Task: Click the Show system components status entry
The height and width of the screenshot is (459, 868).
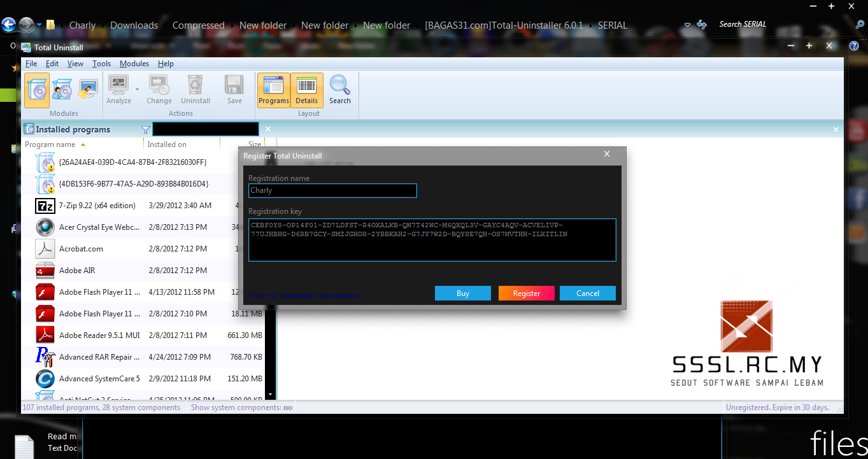Action: pyautogui.click(x=241, y=407)
